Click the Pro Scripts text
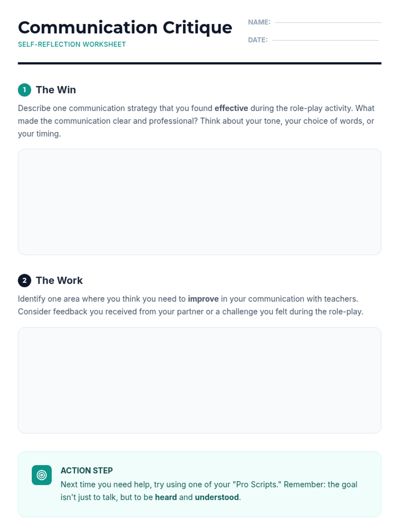 tap(257, 484)
